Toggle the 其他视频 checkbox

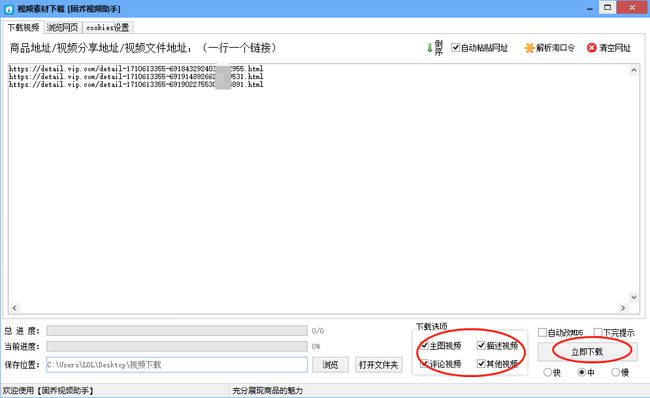pyautogui.click(x=481, y=364)
